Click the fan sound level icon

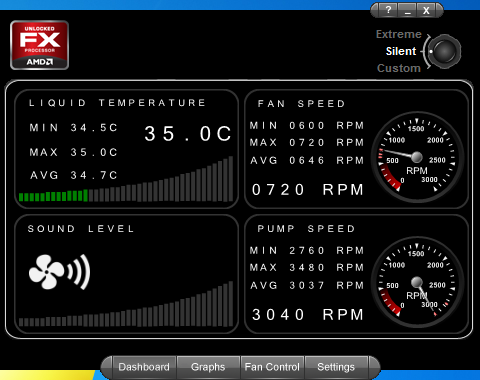[x=59, y=272]
